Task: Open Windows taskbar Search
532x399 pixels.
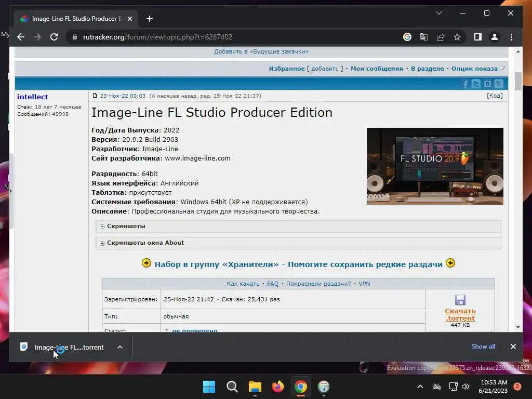Action: pos(232,387)
